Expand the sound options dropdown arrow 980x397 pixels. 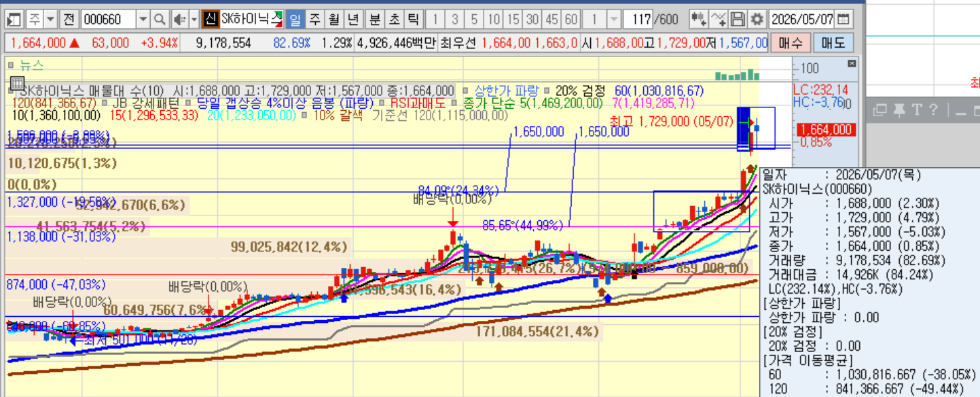[194, 19]
